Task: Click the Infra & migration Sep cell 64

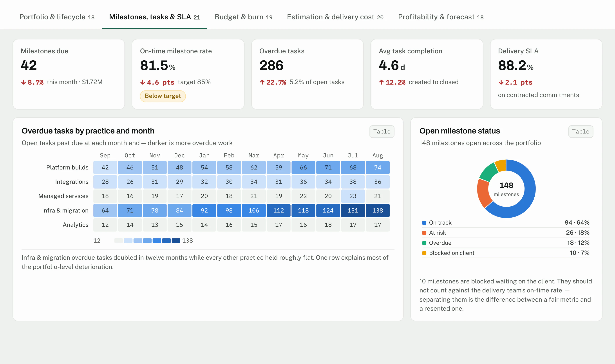Action: tap(105, 211)
